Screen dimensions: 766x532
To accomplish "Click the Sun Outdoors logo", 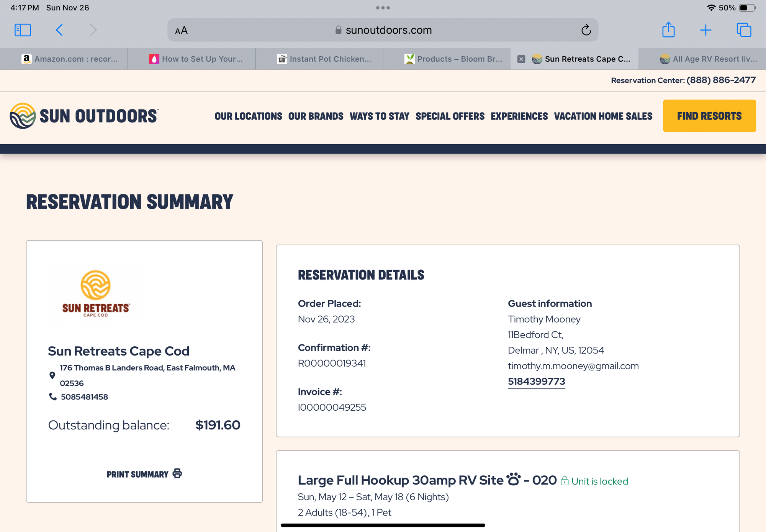I will point(84,116).
